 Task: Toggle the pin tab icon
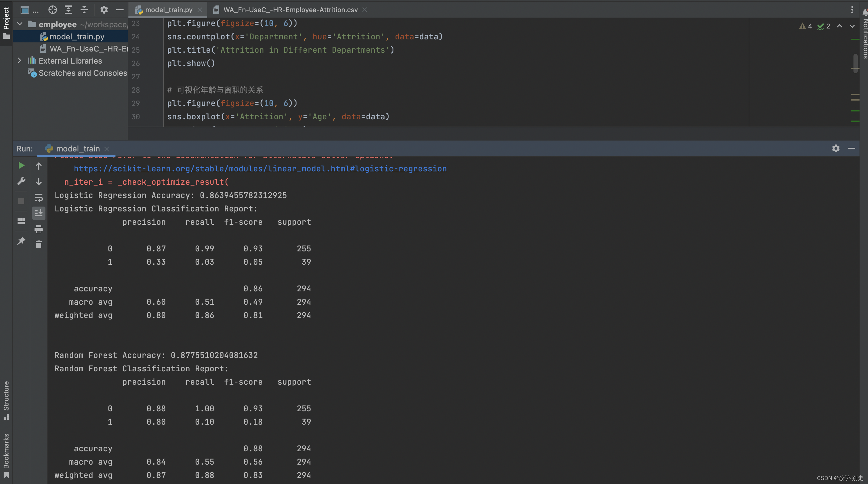21,241
